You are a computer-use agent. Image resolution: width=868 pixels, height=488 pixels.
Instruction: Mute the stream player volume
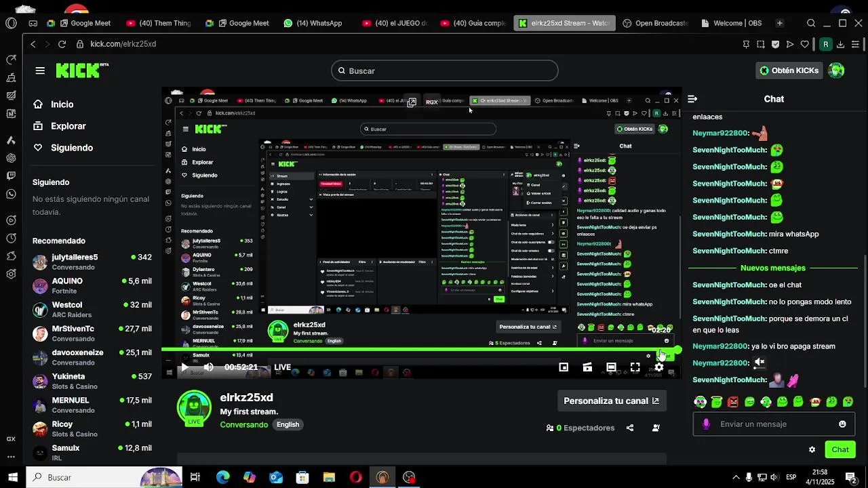click(208, 367)
